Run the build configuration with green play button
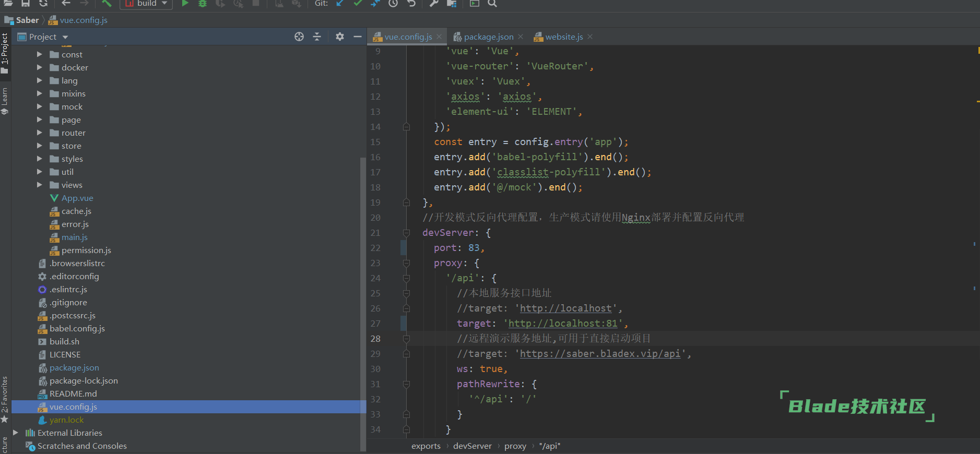This screenshot has height=454, width=980. [x=185, y=3]
